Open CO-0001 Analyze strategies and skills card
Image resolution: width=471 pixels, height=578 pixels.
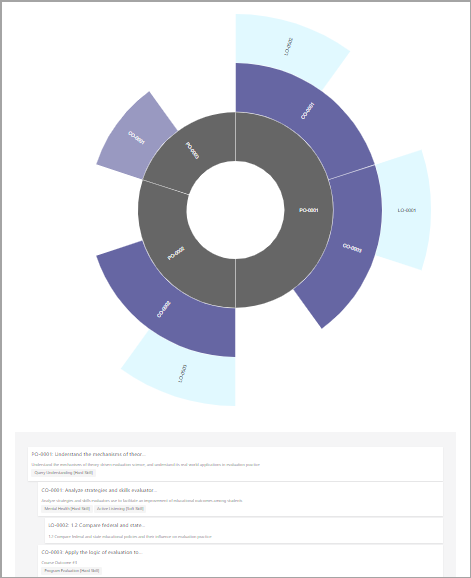point(240,499)
